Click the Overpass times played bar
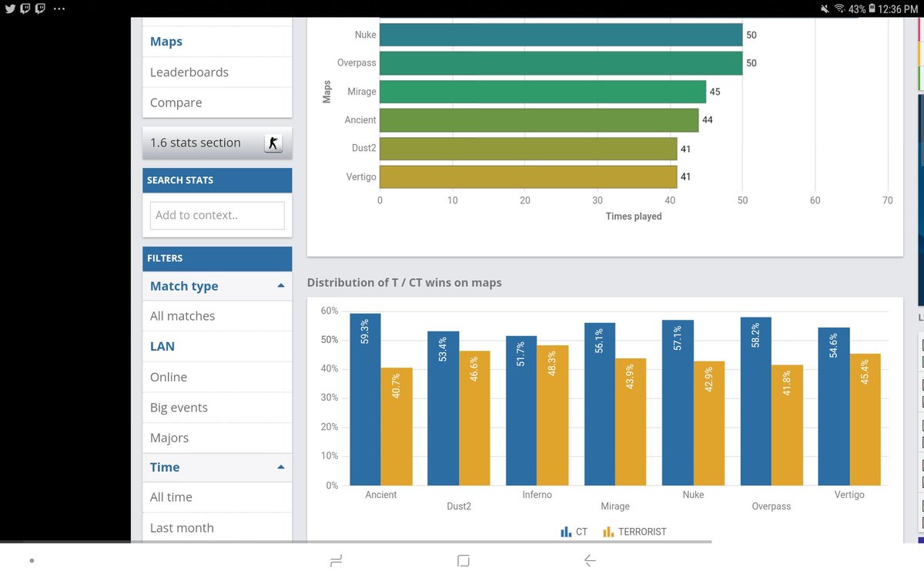Viewport: 924px width, 578px height. 561,63
